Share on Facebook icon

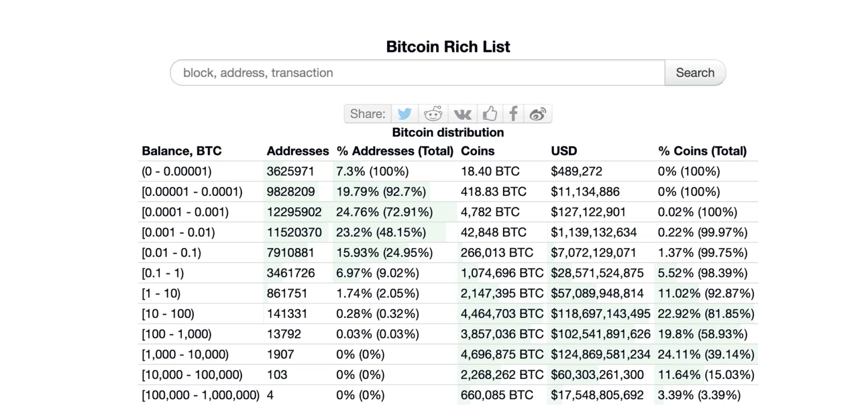point(513,114)
